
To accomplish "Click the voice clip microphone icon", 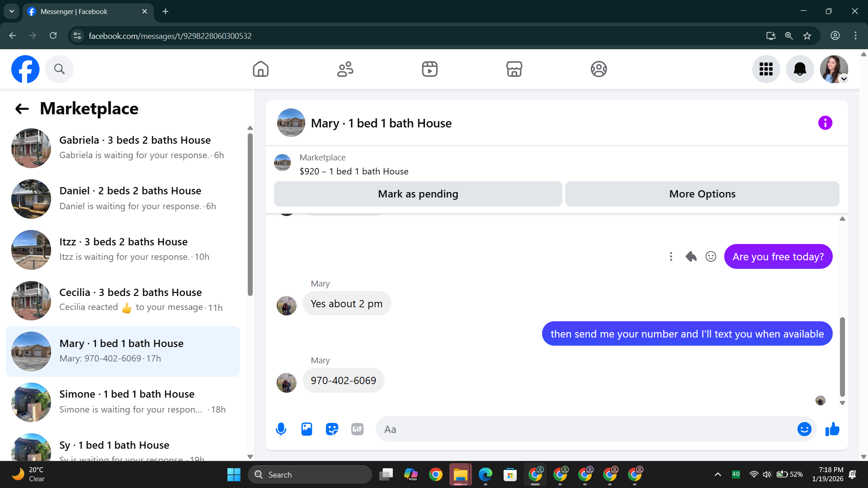I will [x=281, y=429].
